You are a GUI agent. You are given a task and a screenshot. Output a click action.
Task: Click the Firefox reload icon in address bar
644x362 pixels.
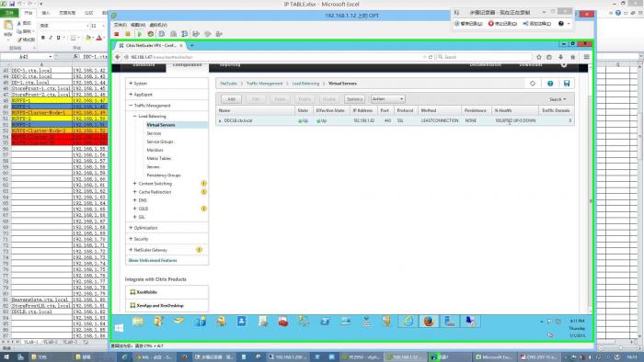click(431, 57)
